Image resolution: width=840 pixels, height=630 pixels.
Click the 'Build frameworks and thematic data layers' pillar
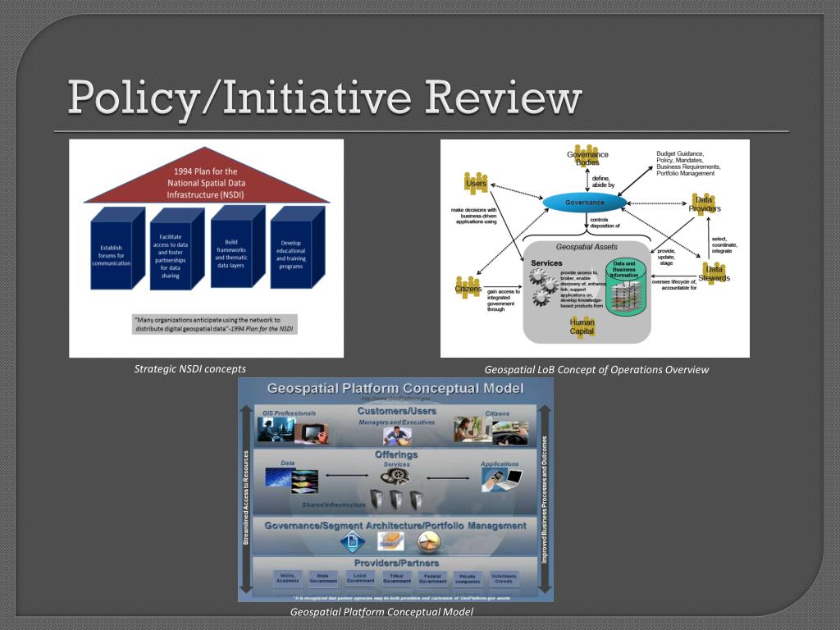237,246
